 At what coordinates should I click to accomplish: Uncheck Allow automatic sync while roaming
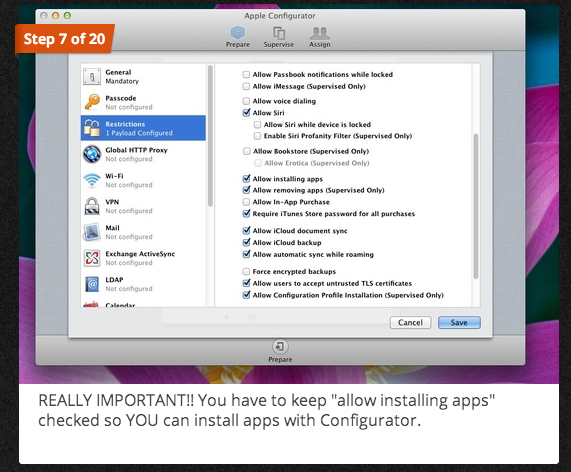(x=247, y=254)
